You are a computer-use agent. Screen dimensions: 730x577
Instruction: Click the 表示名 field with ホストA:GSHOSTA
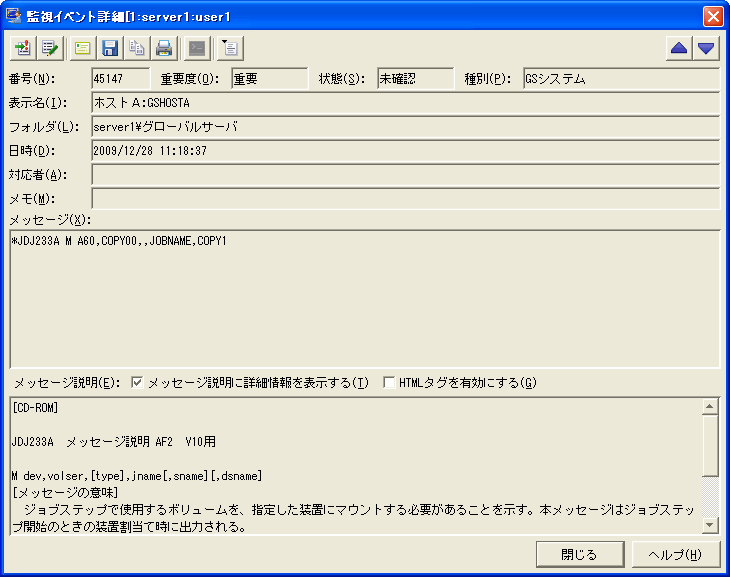pyautogui.click(x=406, y=102)
